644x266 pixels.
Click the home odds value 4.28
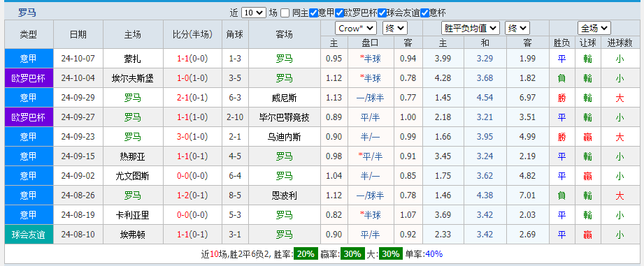point(443,78)
